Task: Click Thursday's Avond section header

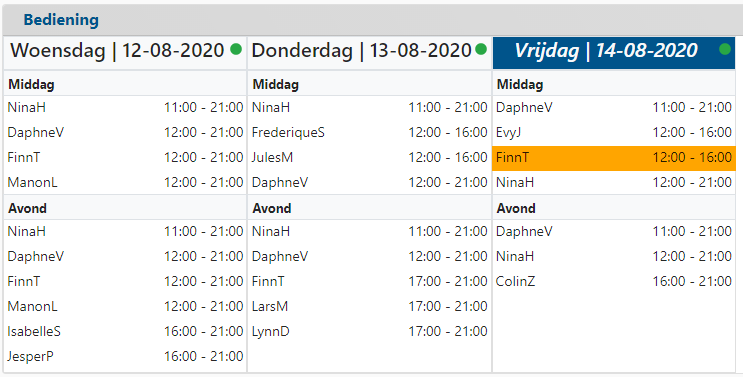Action: tap(370, 208)
